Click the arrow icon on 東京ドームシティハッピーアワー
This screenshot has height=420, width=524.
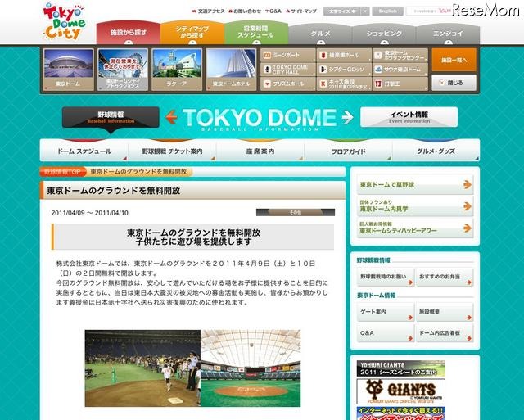[x=468, y=228]
